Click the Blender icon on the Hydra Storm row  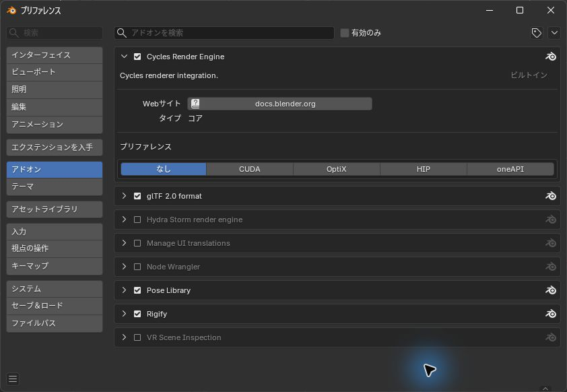click(551, 220)
